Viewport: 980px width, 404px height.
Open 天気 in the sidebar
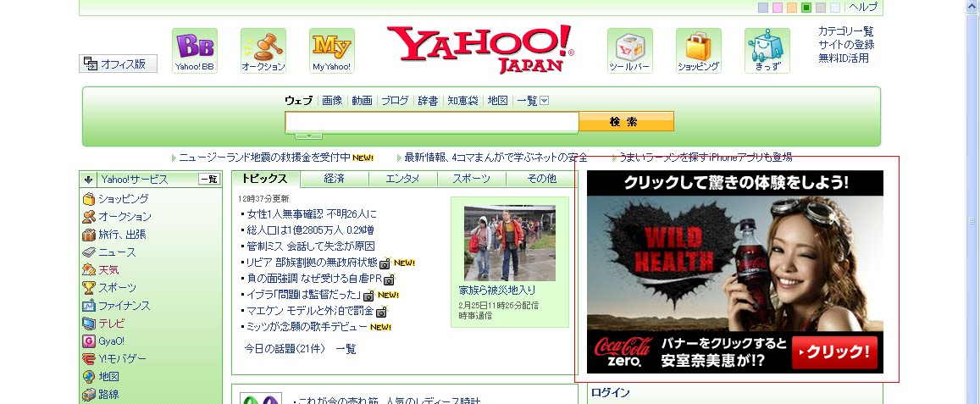point(101,270)
